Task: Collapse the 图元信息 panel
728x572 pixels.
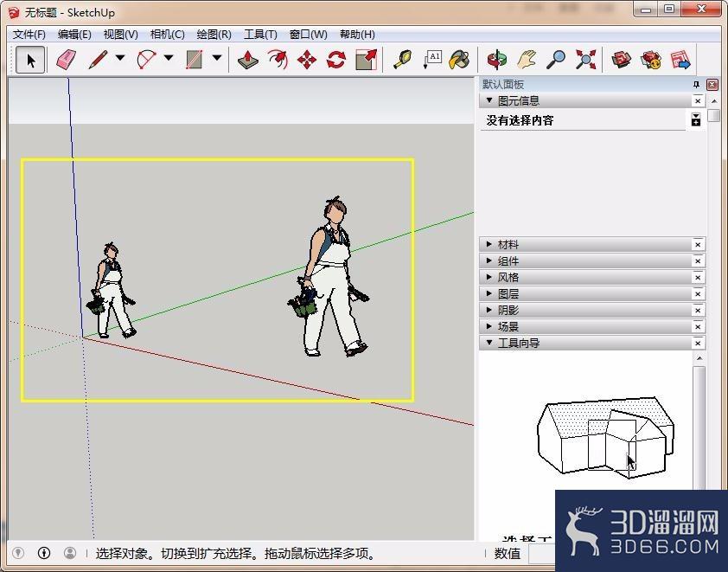Action: 489,100
